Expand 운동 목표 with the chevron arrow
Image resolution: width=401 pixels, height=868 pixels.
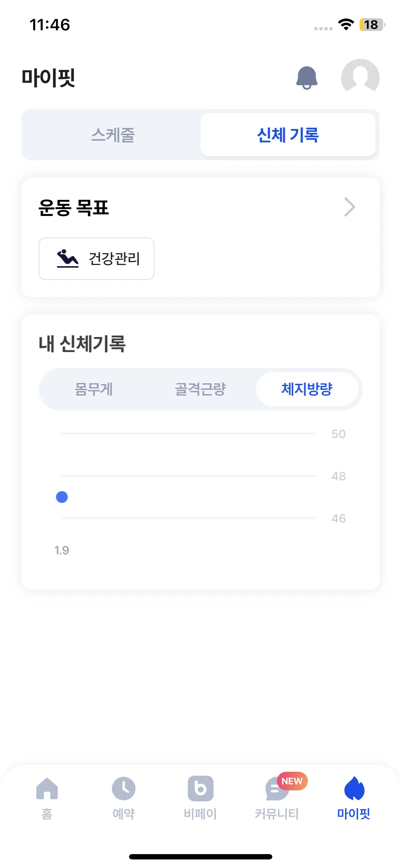pyautogui.click(x=350, y=207)
